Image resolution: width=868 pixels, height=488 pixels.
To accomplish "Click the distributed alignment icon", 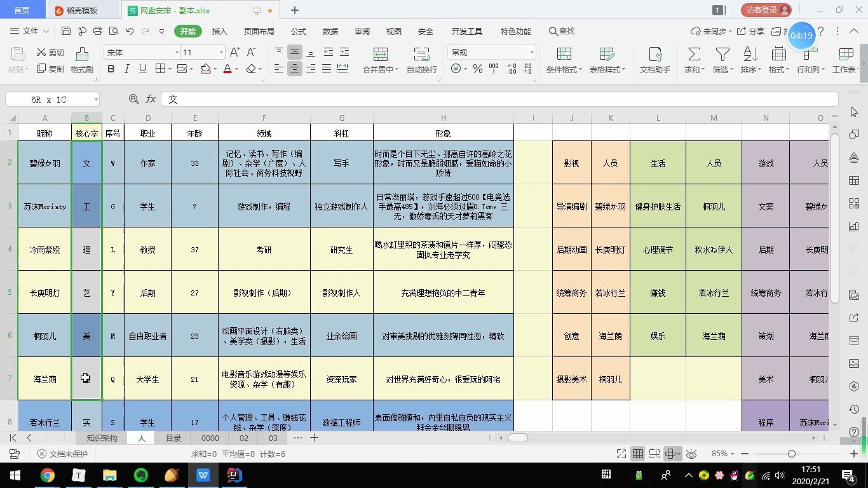I will pyautogui.click(x=342, y=69).
